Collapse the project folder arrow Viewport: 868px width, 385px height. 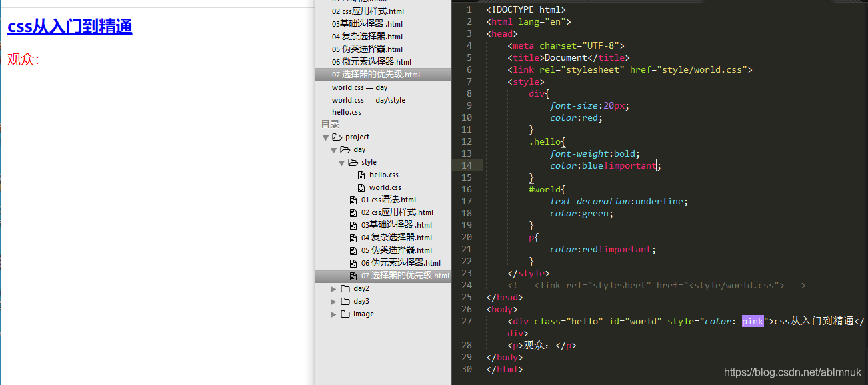(325, 137)
